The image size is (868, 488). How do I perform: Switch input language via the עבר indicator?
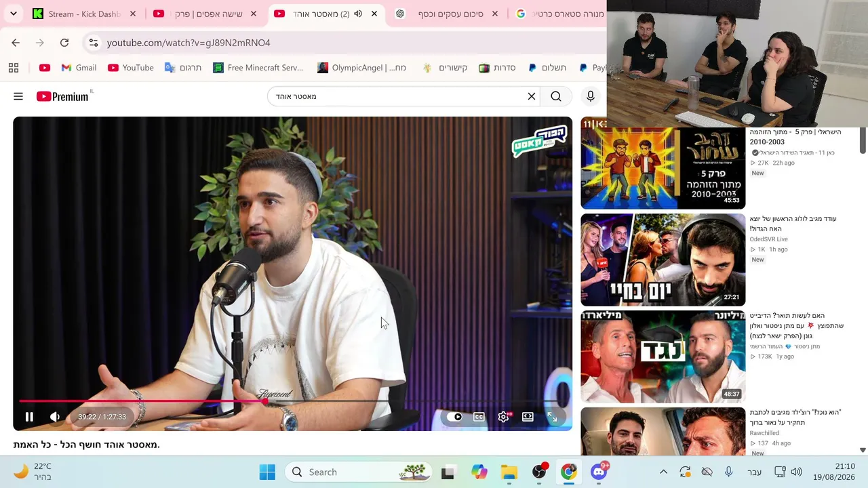tap(754, 472)
